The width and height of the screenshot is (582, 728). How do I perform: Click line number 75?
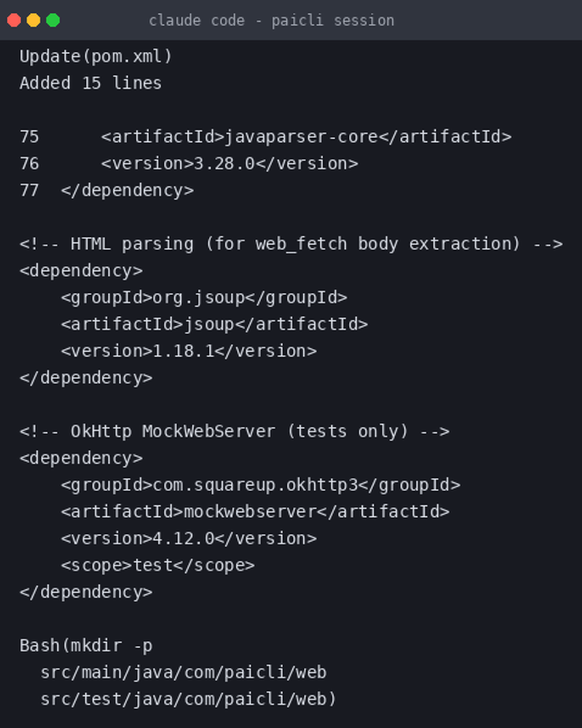coord(29,137)
